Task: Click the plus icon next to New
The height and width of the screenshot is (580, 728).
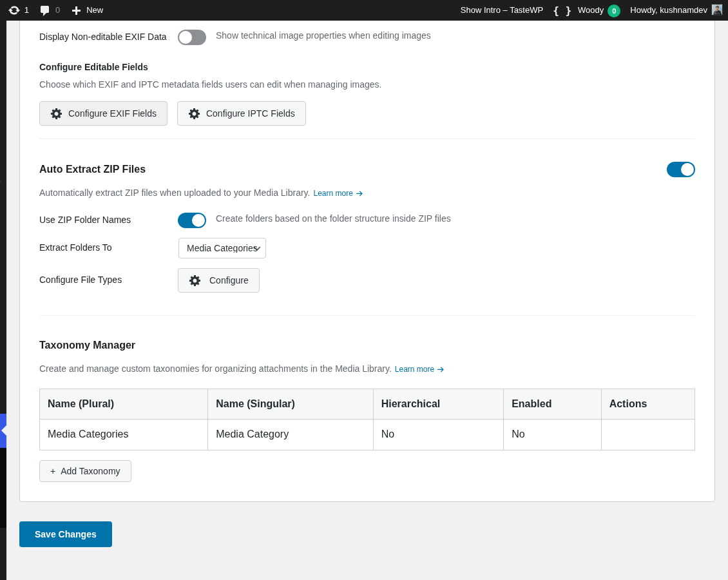Action: [x=76, y=10]
